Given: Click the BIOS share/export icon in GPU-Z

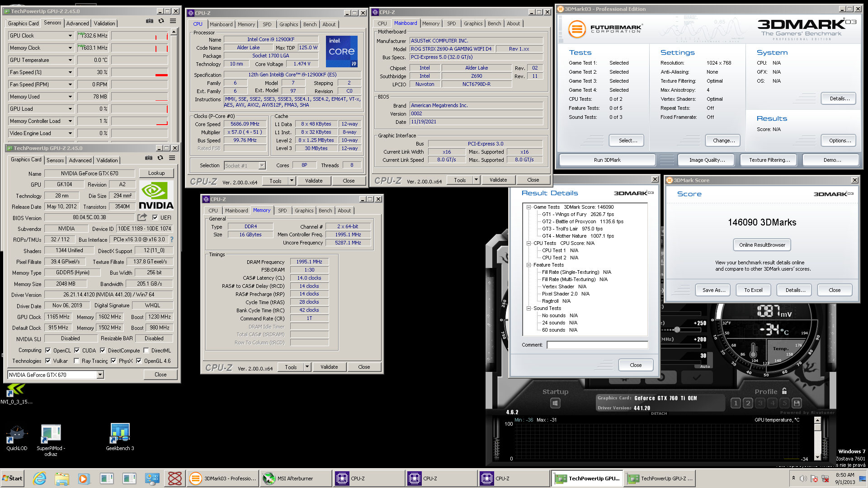Looking at the screenshot, I should [x=142, y=217].
